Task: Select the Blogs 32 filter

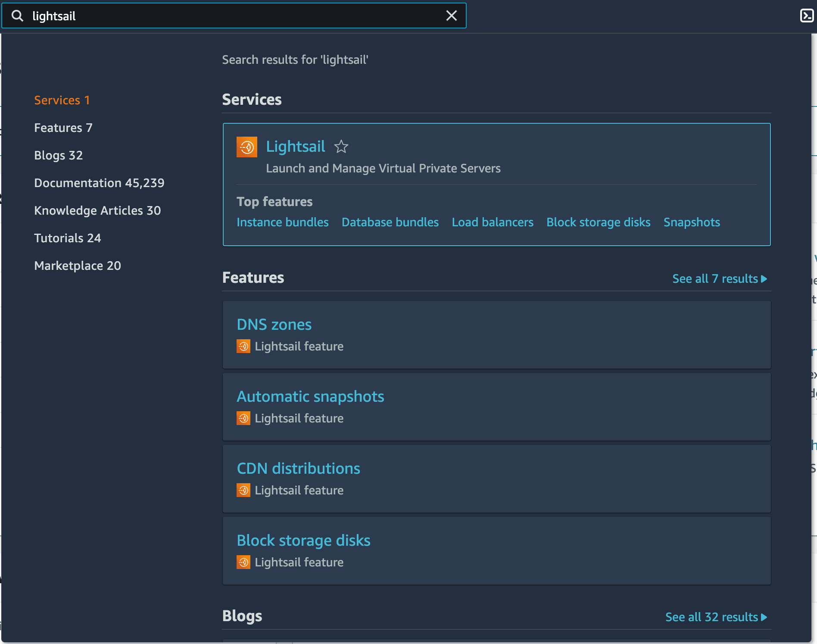Action: 59,155
